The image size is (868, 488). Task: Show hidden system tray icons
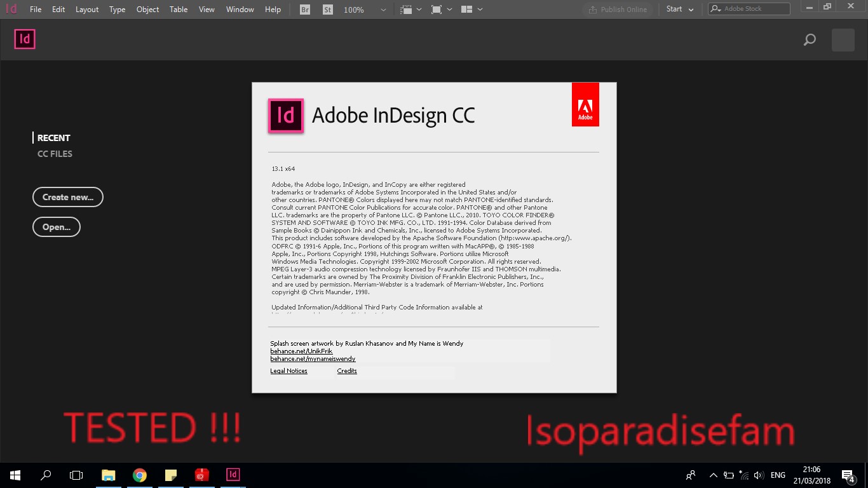point(713,475)
